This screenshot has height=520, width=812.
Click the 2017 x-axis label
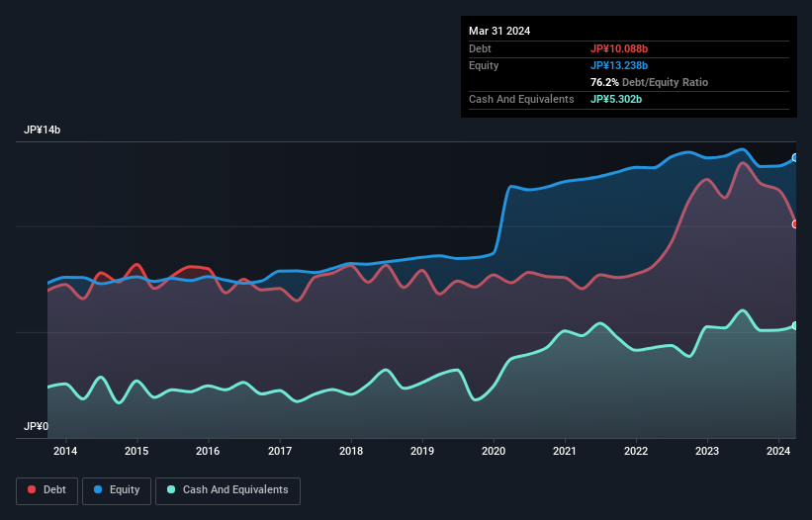click(x=280, y=451)
